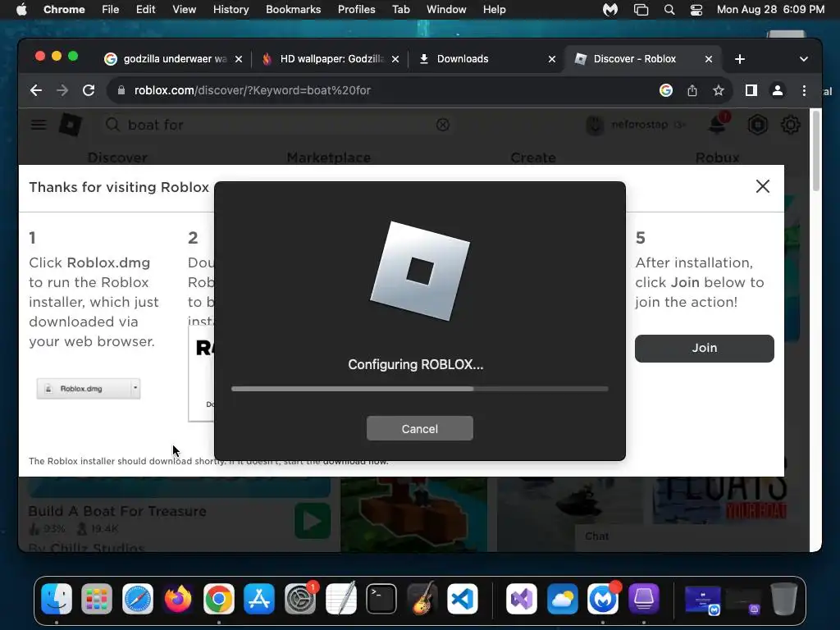Click the Configuring ROBLOX progress bar

coord(419,389)
